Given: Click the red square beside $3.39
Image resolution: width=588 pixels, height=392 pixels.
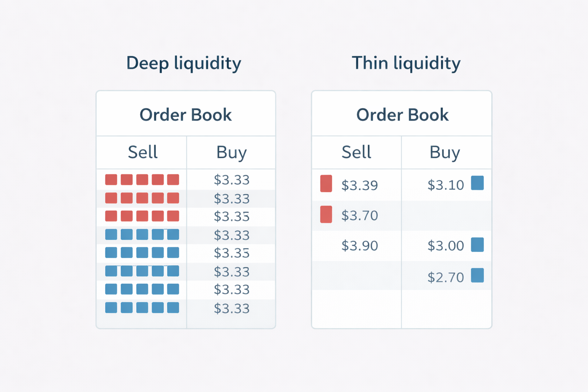Looking at the screenshot, I should point(326,183).
